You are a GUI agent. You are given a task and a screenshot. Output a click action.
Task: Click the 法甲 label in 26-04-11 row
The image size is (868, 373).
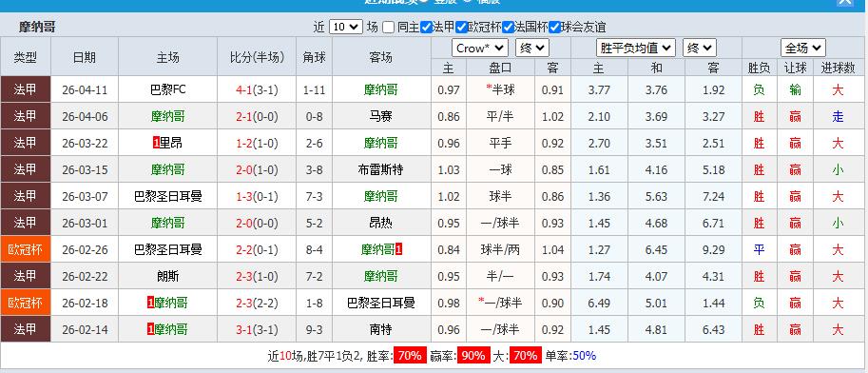point(26,89)
